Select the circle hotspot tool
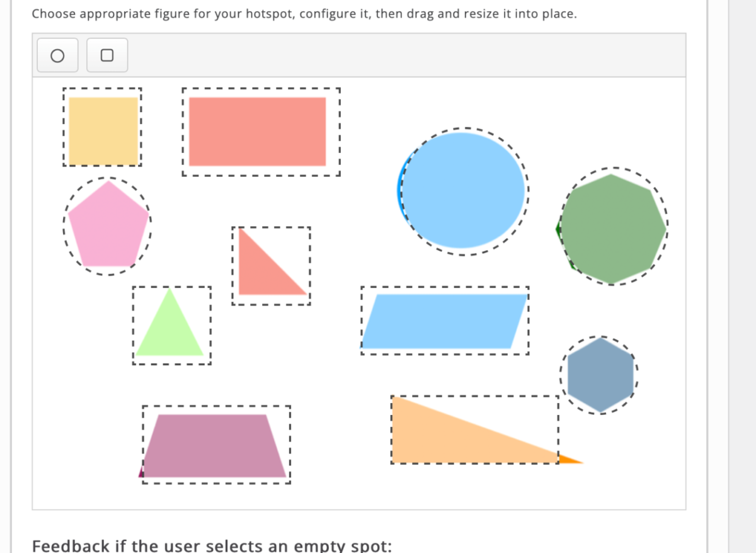This screenshot has width=756, height=553. coord(57,55)
